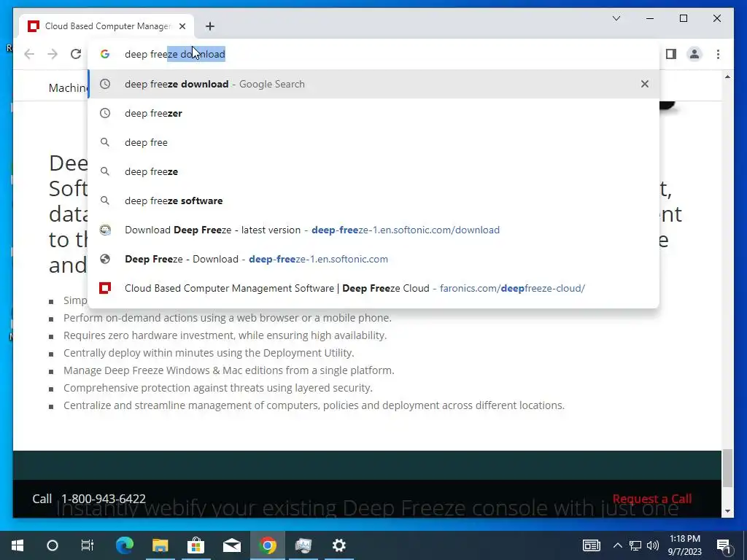The image size is (747, 560).
Task: Click magnifier icon beside 'deep freeze software'
Action: tap(105, 201)
